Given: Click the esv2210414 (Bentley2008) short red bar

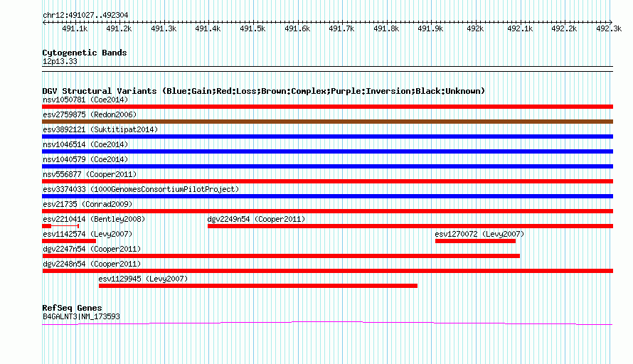Looking at the screenshot, I should pos(47,226).
